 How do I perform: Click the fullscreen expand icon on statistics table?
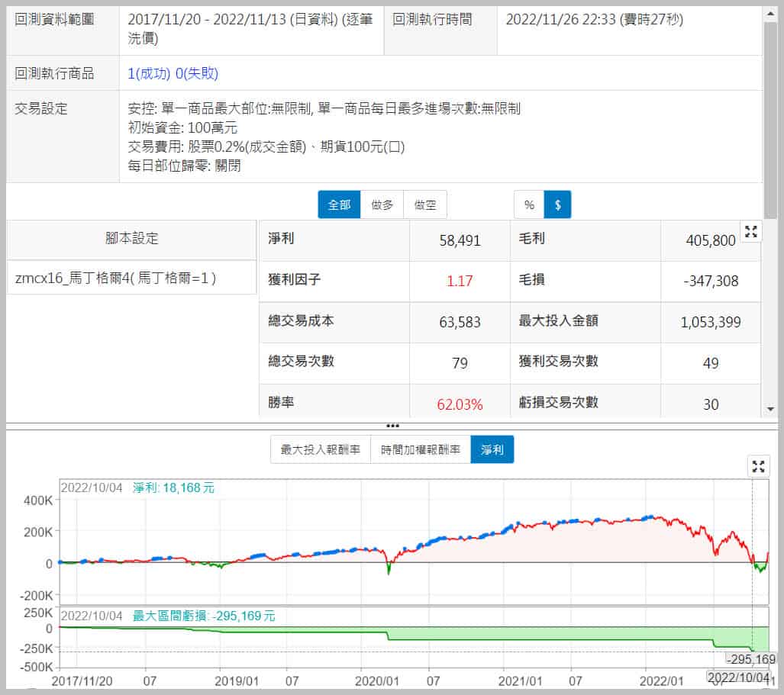pos(750,232)
